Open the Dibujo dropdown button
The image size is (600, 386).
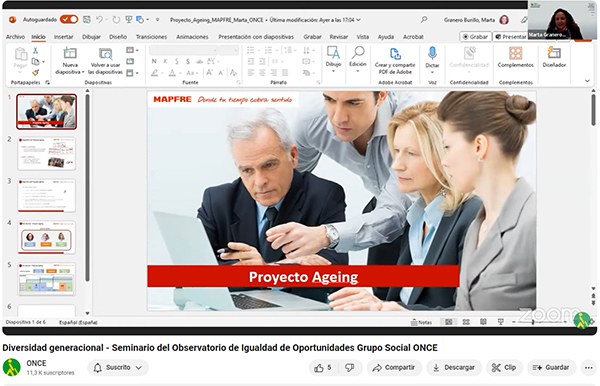pyautogui.click(x=333, y=60)
